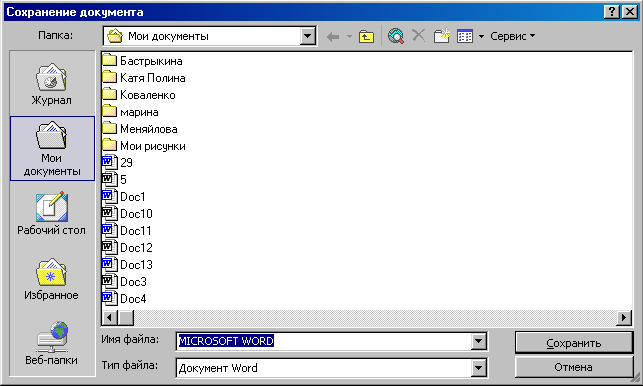The width and height of the screenshot is (643, 386).
Task: Go up one folder level
Action: [366, 37]
